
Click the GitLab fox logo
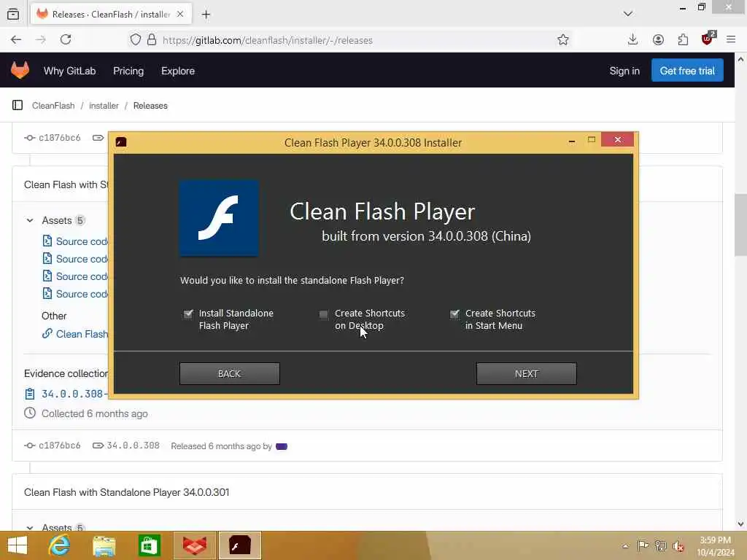[x=20, y=71]
